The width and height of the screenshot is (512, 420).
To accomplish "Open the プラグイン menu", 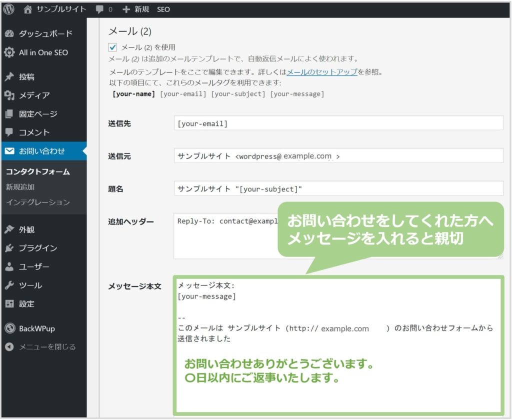I will pyautogui.click(x=38, y=248).
